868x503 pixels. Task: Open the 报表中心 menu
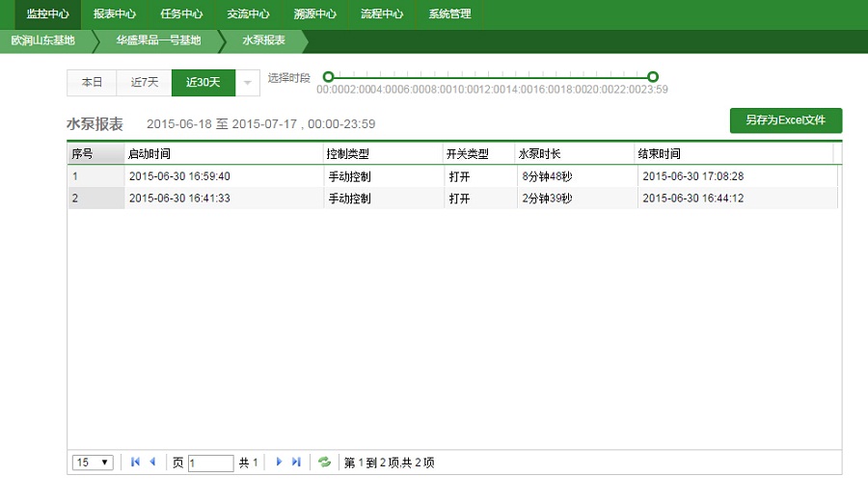click(x=115, y=14)
